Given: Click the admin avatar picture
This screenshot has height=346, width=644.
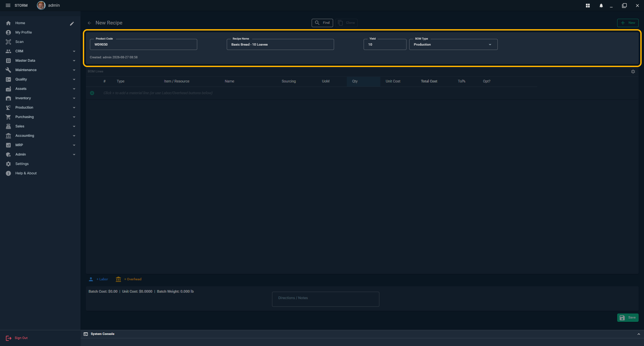Looking at the screenshot, I should point(41,5).
